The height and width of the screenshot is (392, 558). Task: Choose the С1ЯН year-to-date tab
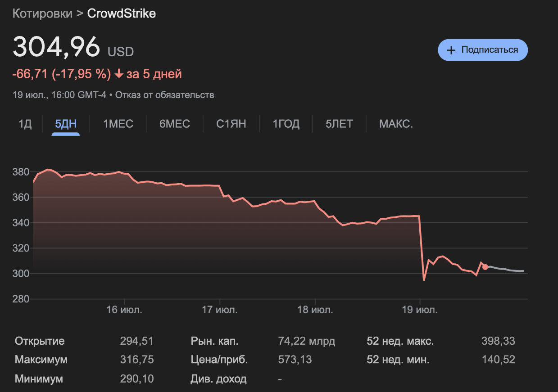click(231, 124)
